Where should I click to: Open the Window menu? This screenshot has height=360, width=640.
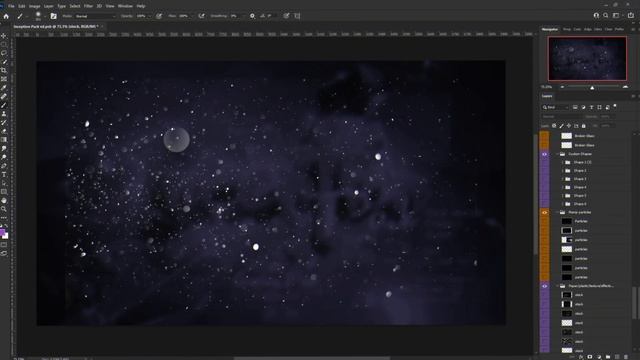125,6
